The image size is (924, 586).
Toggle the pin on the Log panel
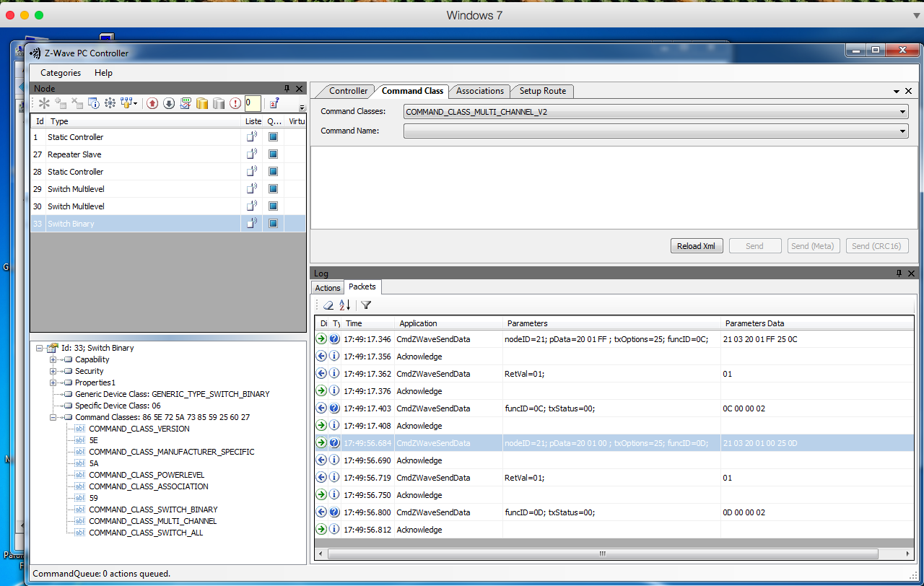coord(899,274)
